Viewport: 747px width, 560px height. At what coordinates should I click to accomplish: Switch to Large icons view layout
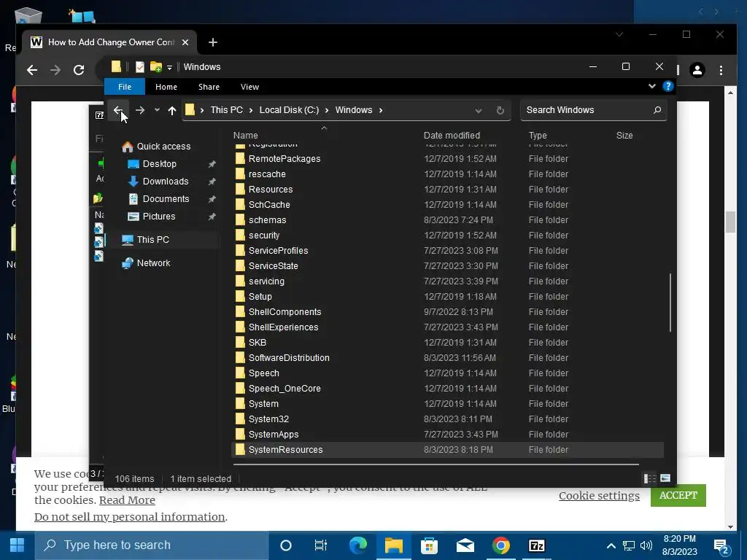pyautogui.click(x=665, y=478)
